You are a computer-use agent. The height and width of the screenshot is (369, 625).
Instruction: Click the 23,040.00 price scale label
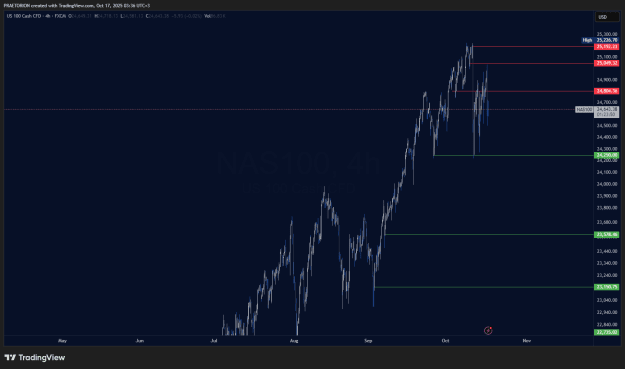point(607,300)
